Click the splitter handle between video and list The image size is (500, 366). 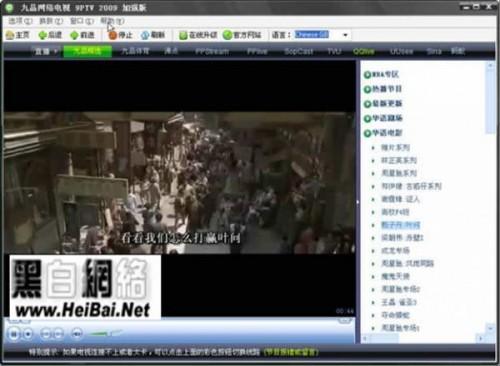click(x=358, y=202)
